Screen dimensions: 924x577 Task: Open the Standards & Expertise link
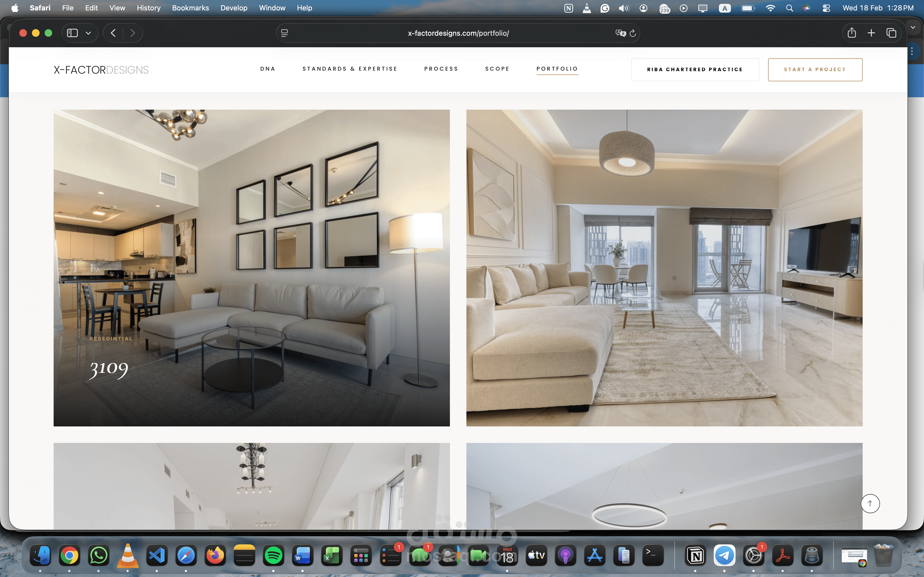click(349, 69)
